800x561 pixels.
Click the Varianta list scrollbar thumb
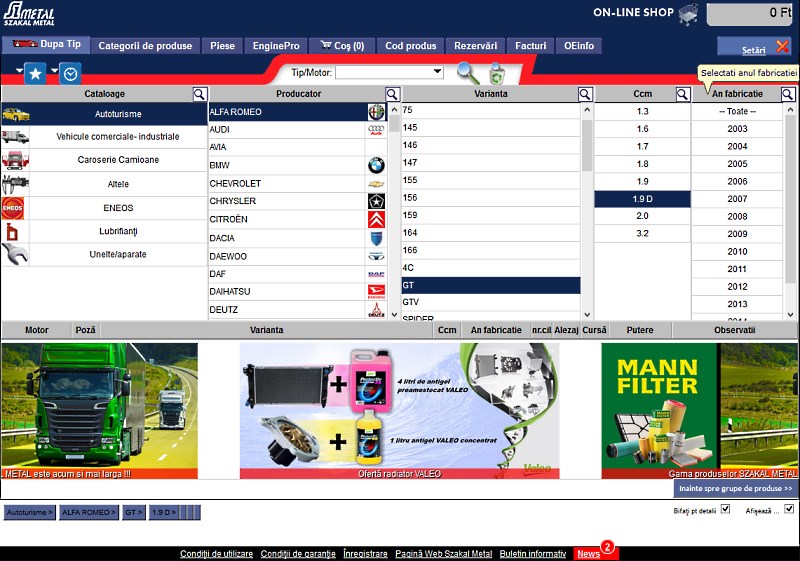tap(587, 145)
